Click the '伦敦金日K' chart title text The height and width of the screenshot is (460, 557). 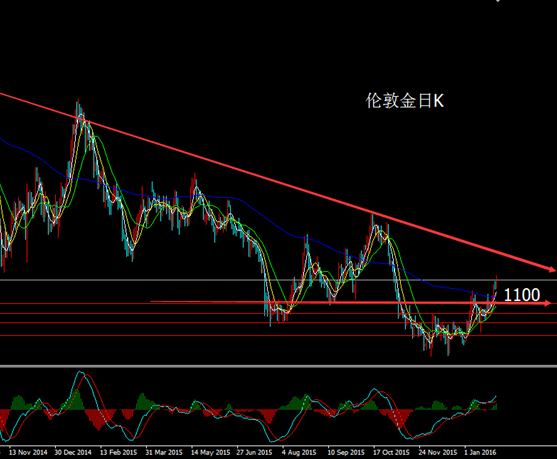pos(405,101)
